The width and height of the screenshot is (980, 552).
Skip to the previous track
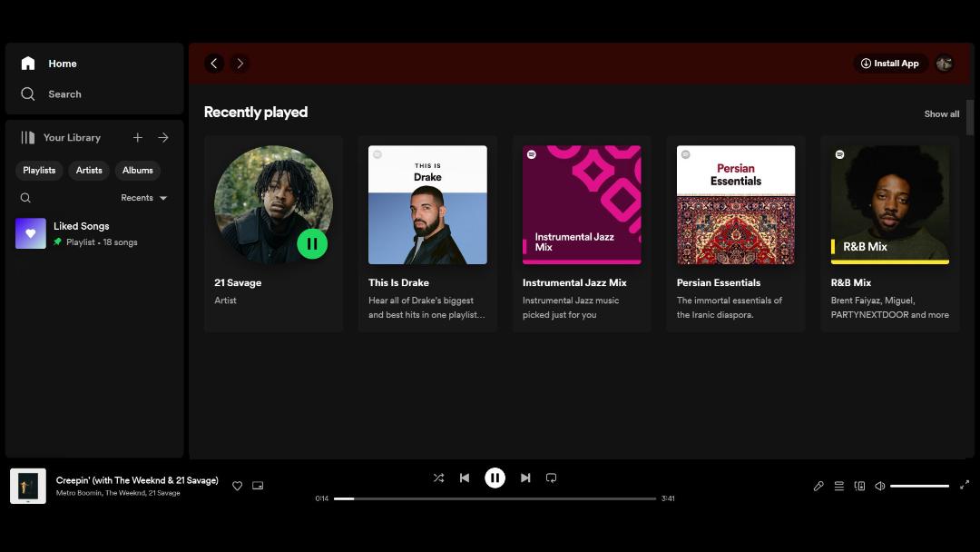[465, 478]
